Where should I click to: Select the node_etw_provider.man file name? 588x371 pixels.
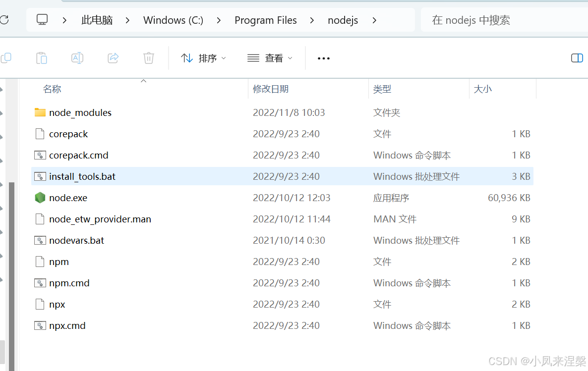tap(100, 219)
